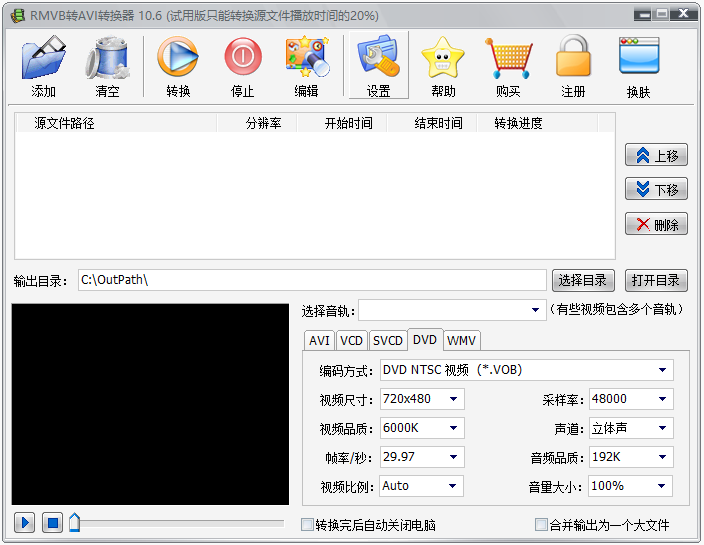Click the 添加 (Add) folder icon
This screenshot has width=704, height=545.
pyautogui.click(x=44, y=58)
